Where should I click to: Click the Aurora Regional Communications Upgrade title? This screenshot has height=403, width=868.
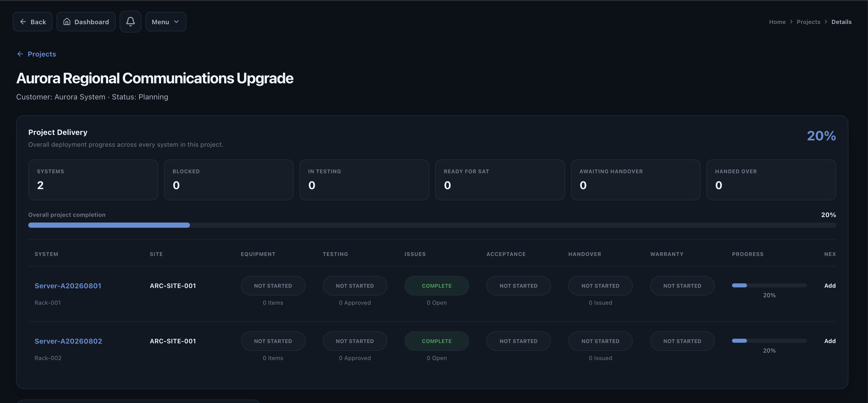[x=155, y=78]
